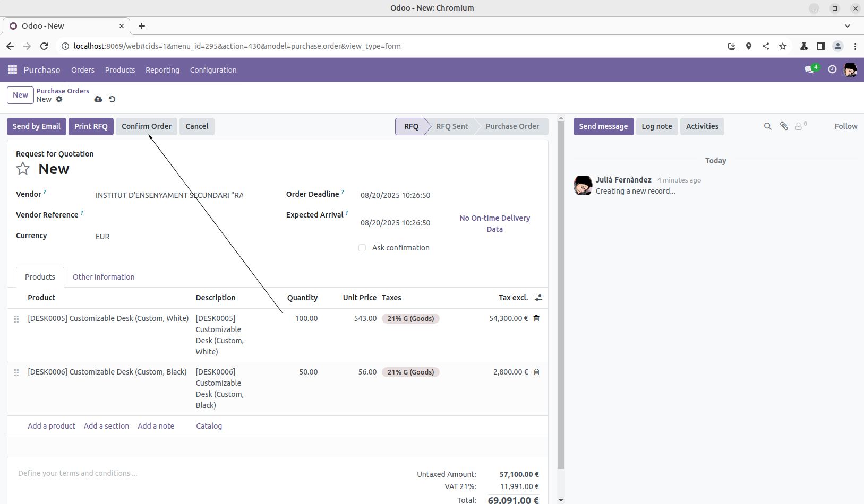This screenshot has width=864, height=504.
Task: Open the activities clock icon
Action: (832, 69)
